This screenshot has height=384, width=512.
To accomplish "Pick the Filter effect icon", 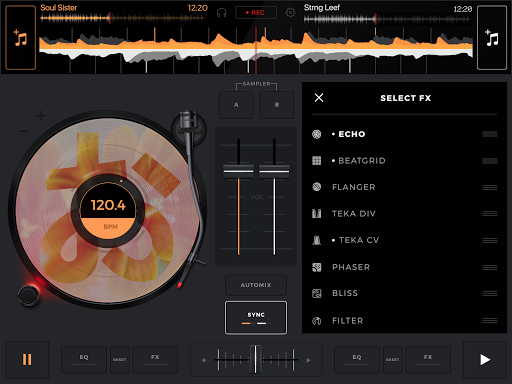I will (316, 321).
